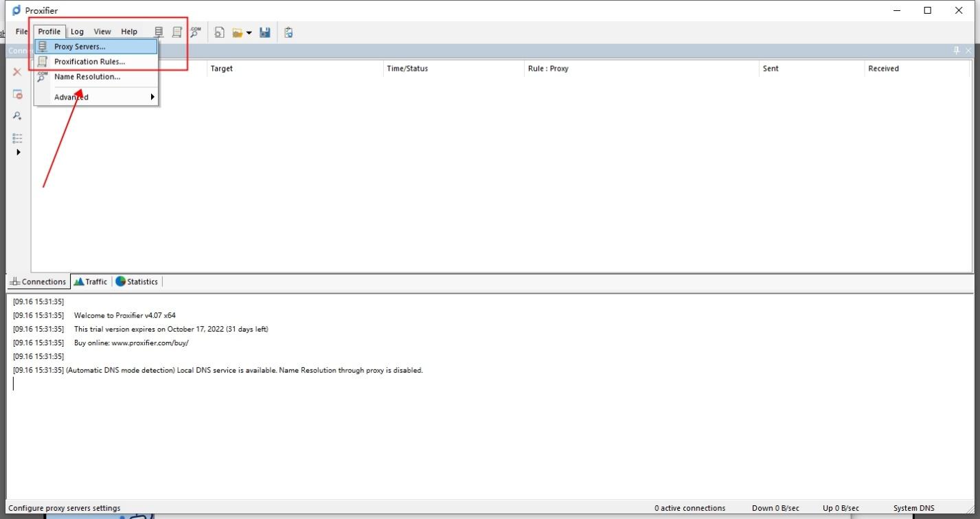Open the Log menu
This screenshot has height=519, width=980.
coord(76,31)
